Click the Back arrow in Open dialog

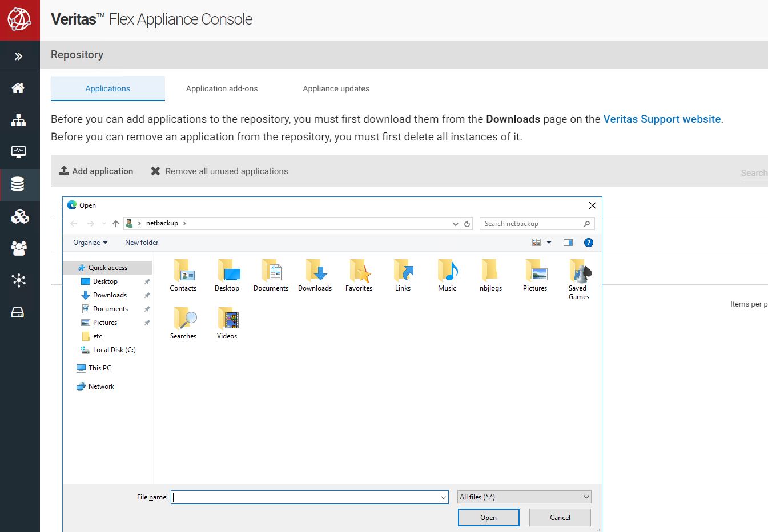(x=74, y=224)
